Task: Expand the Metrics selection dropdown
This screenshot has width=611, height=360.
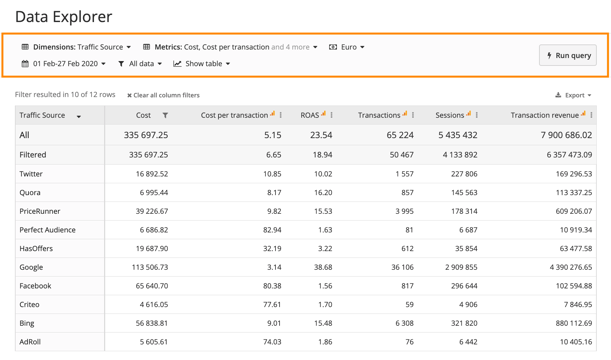Action: tap(230, 47)
